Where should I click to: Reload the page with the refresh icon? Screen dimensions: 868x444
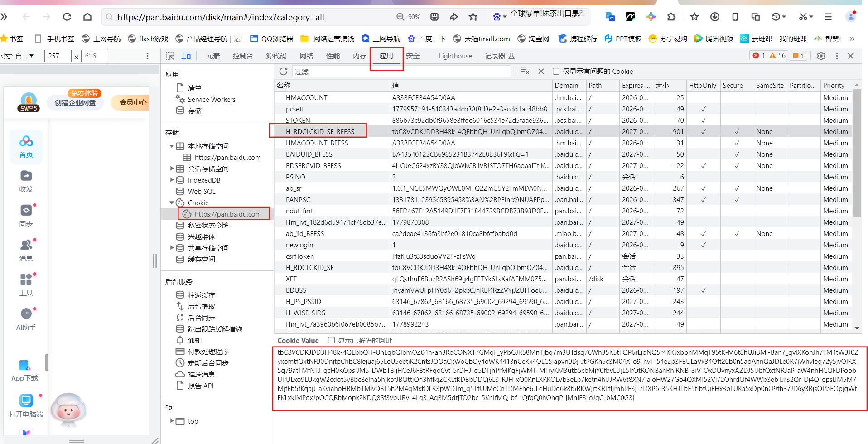67,17
